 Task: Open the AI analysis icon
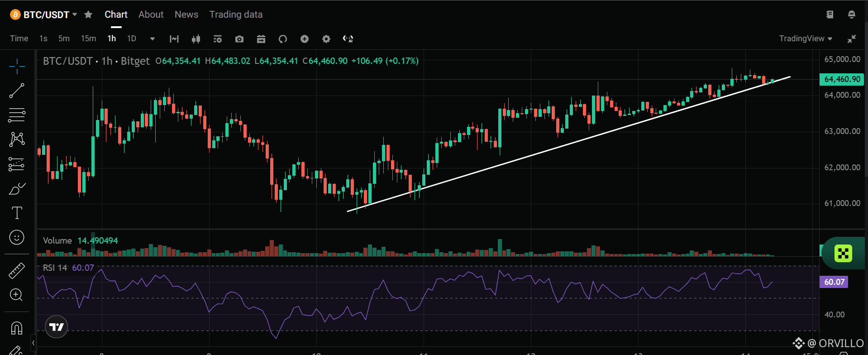(348, 39)
